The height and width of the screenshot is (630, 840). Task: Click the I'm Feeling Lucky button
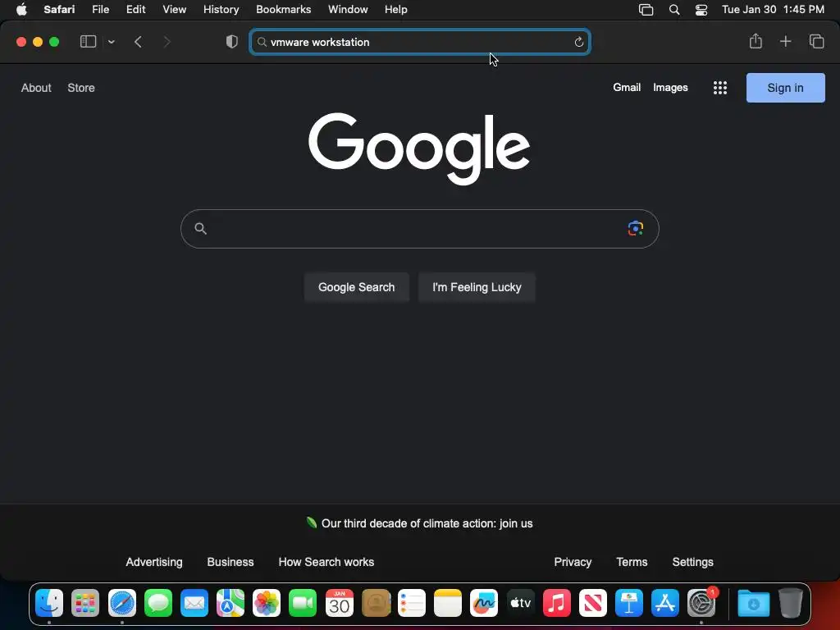coord(477,287)
